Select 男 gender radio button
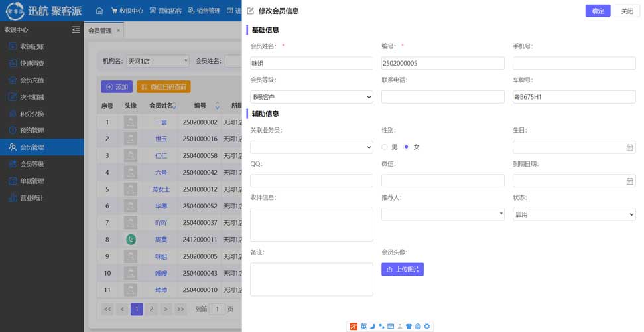The height and width of the screenshot is (332, 644). click(x=385, y=147)
